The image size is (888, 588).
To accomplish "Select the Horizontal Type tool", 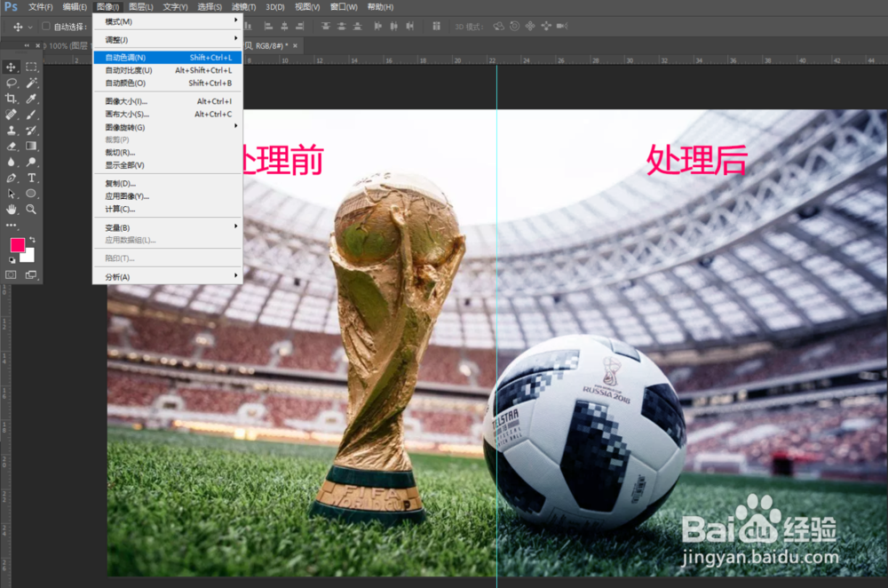I will [31, 178].
